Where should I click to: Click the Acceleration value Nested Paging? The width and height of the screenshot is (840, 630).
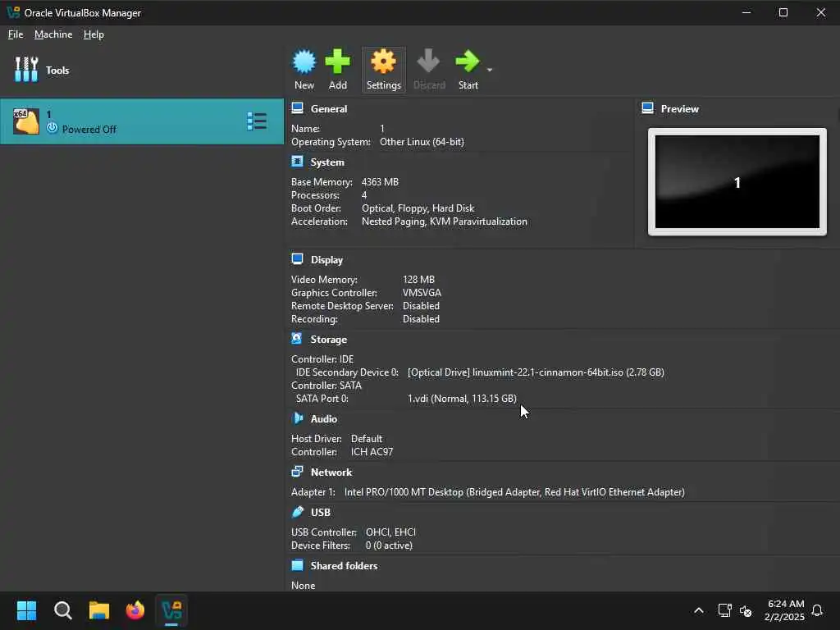[x=394, y=221]
